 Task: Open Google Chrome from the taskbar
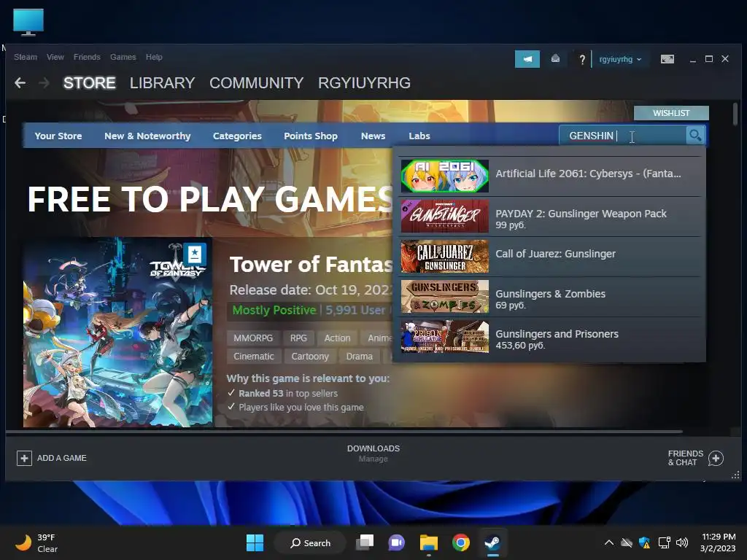pos(461,542)
